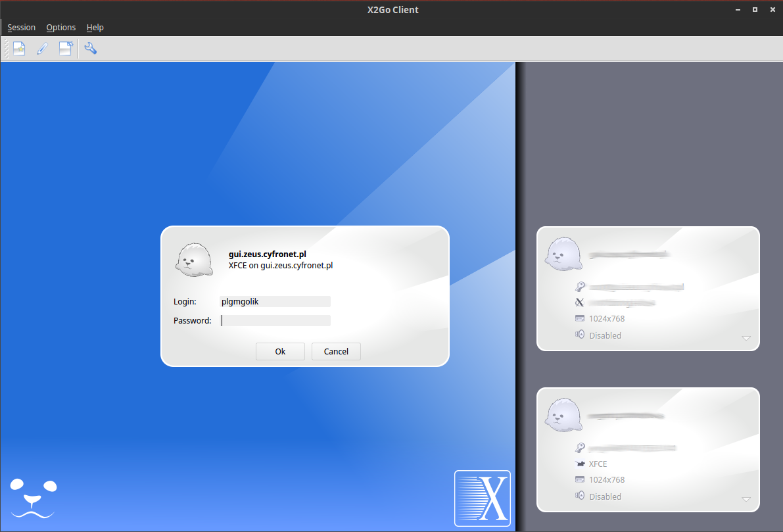Open the Help menu

[x=95, y=28]
